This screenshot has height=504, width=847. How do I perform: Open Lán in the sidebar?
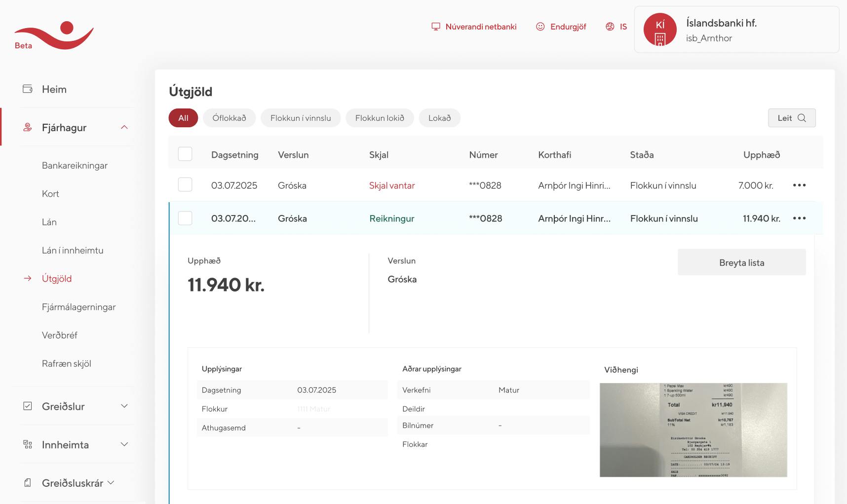pos(49,222)
